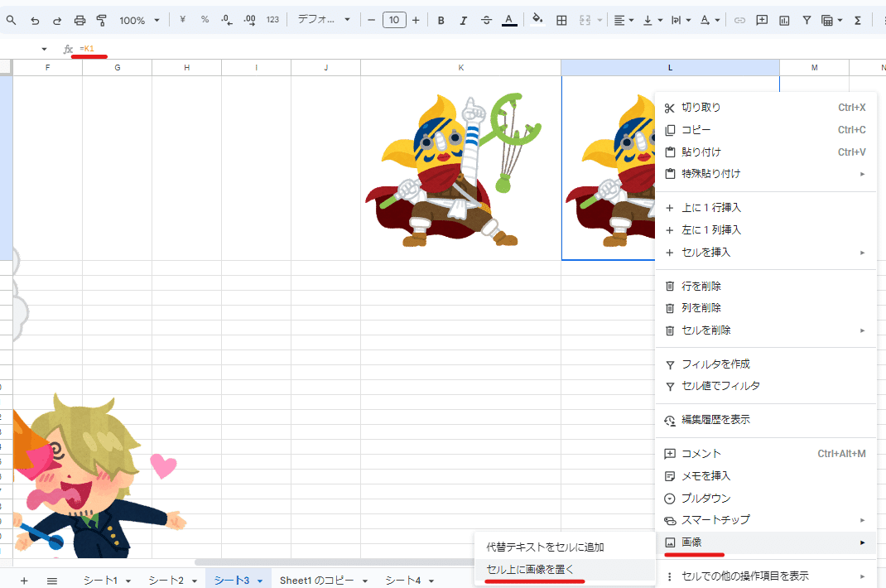
Task: Select 行を削除 menu entry
Action: (765, 286)
